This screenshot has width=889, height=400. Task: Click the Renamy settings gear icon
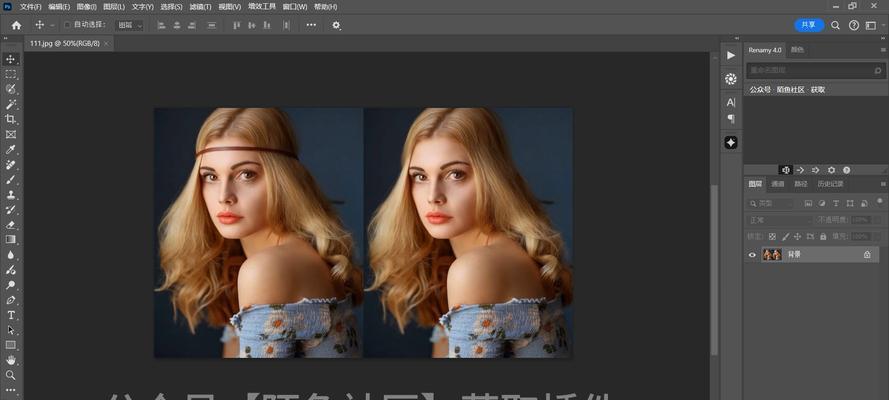pos(831,170)
